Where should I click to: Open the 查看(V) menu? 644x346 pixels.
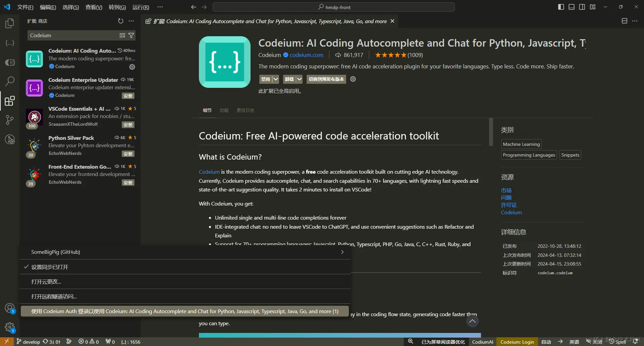[x=94, y=7]
